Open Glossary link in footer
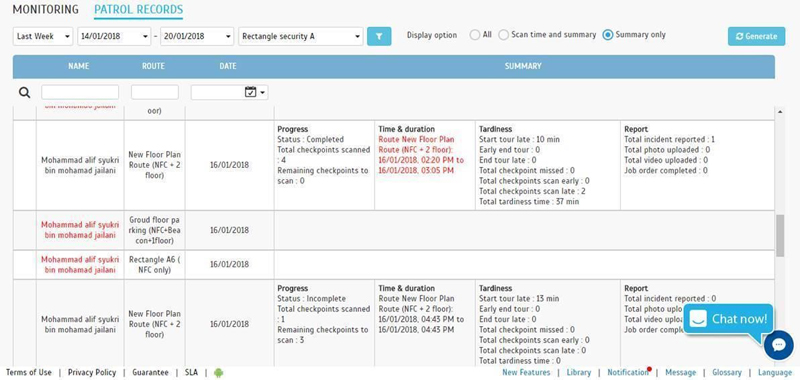The image size is (800, 380). (727, 372)
